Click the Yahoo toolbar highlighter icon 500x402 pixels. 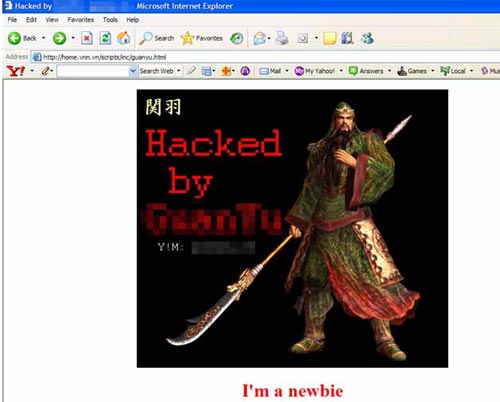point(191,71)
